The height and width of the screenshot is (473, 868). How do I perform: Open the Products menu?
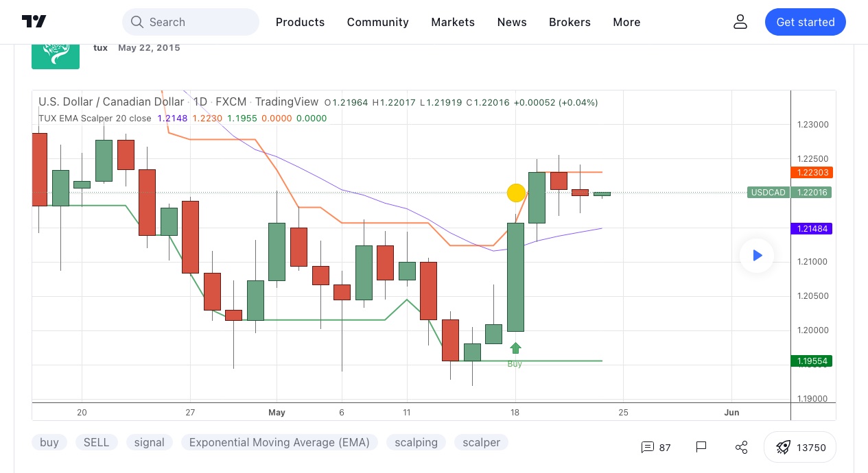[300, 22]
